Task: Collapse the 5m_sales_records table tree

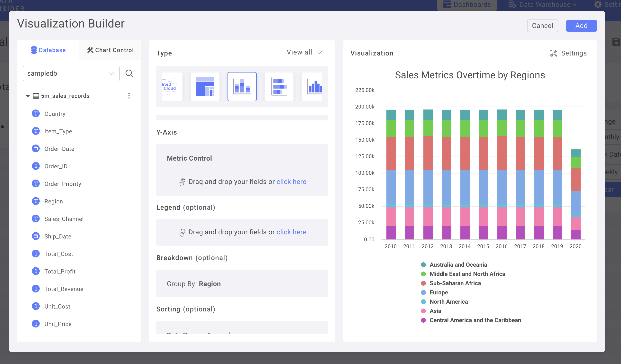Action: coord(27,96)
